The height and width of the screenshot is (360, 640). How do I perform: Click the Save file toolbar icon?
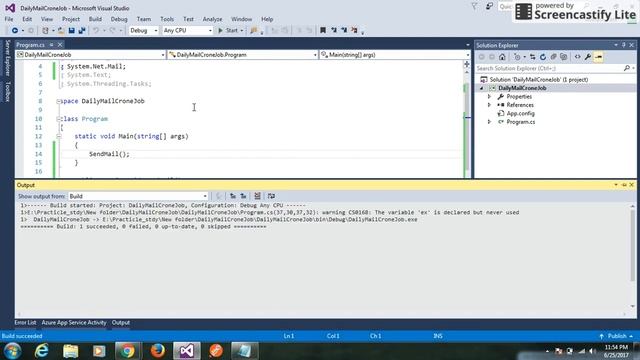(x=71, y=31)
